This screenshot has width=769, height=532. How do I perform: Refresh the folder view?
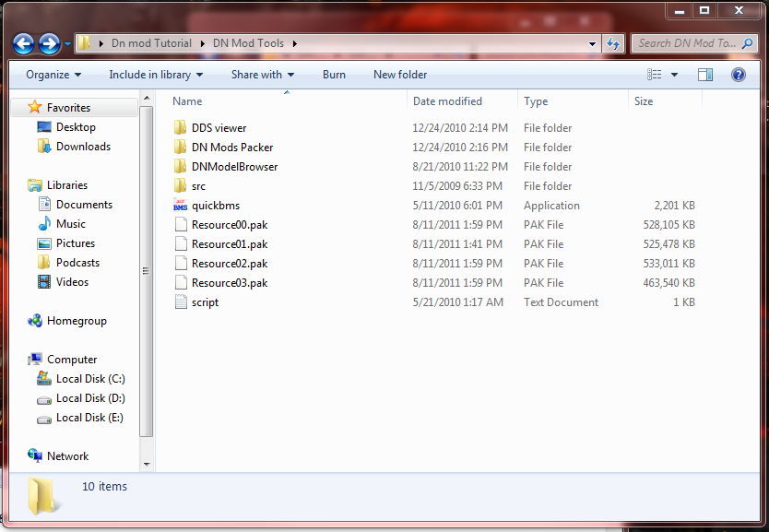tap(612, 43)
